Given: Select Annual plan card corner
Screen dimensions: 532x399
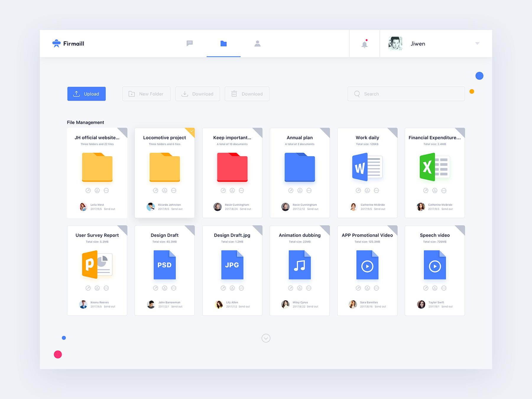Looking at the screenshot, I should (x=326, y=131).
